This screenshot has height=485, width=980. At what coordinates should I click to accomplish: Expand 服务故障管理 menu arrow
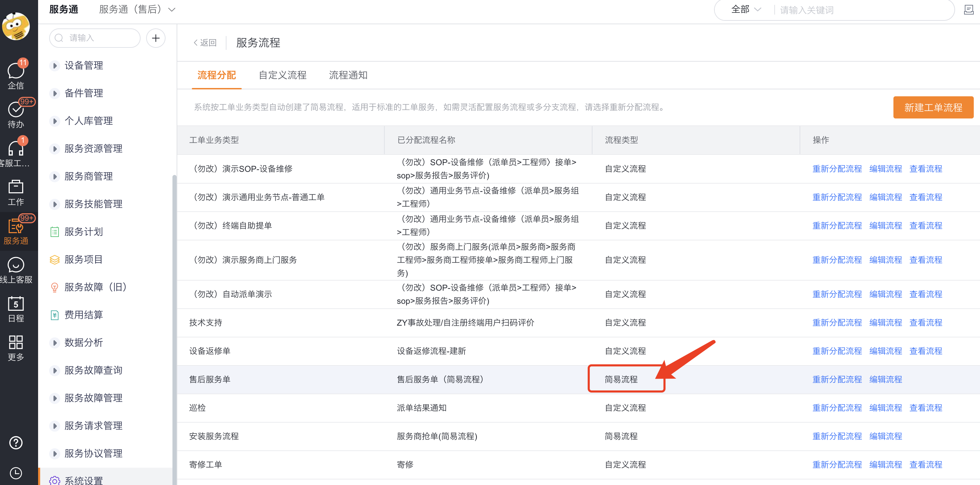pyautogui.click(x=55, y=398)
